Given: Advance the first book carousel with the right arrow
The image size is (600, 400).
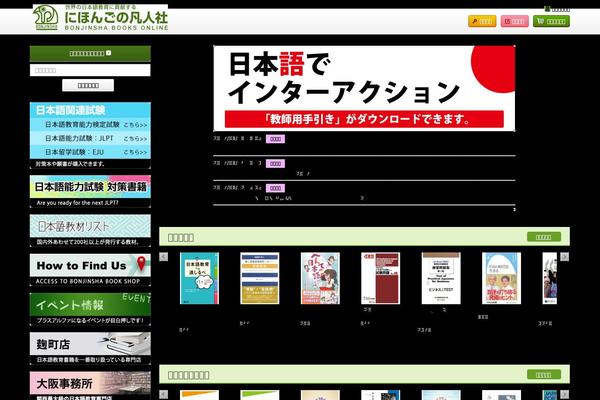Looking at the screenshot, I should point(564,256).
